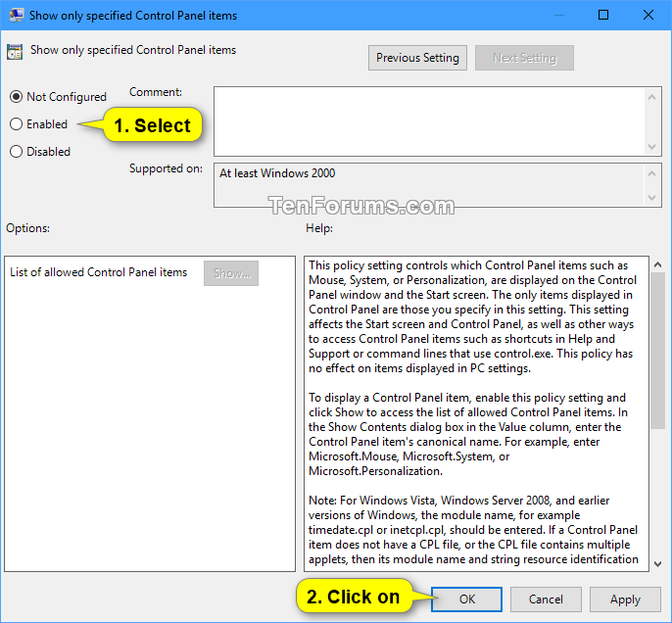
Task: Click the 'Comment:' label
Action: point(156,92)
